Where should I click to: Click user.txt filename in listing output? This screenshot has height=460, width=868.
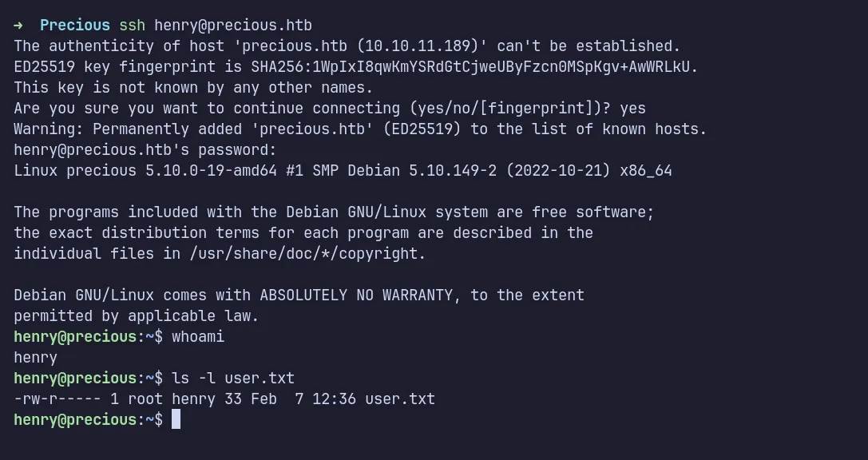pyautogui.click(x=400, y=399)
